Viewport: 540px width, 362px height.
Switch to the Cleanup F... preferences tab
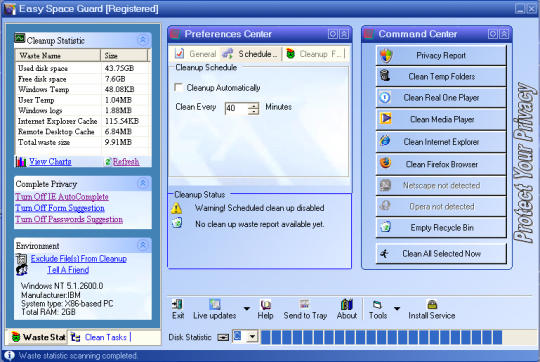[x=314, y=54]
